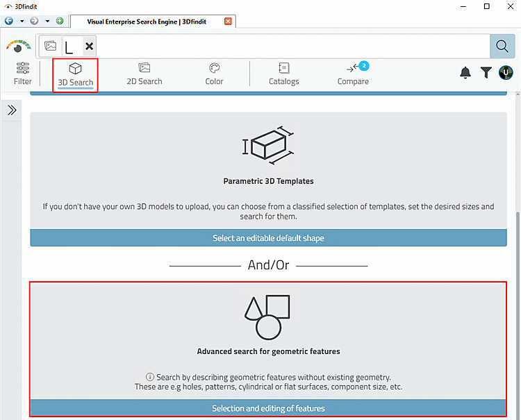The height and width of the screenshot is (420, 521).
Task: Click the funnel filter icon
Action: (486, 72)
